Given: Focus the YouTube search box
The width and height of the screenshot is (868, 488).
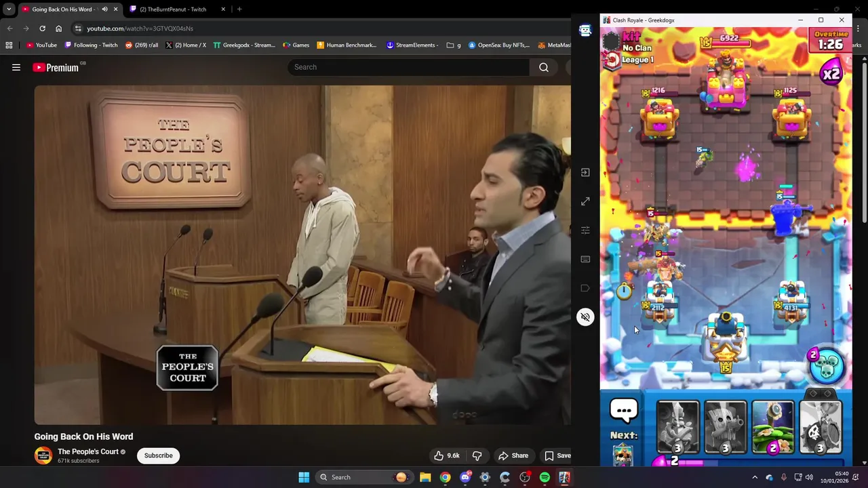Looking at the screenshot, I should (x=409, y=67).
